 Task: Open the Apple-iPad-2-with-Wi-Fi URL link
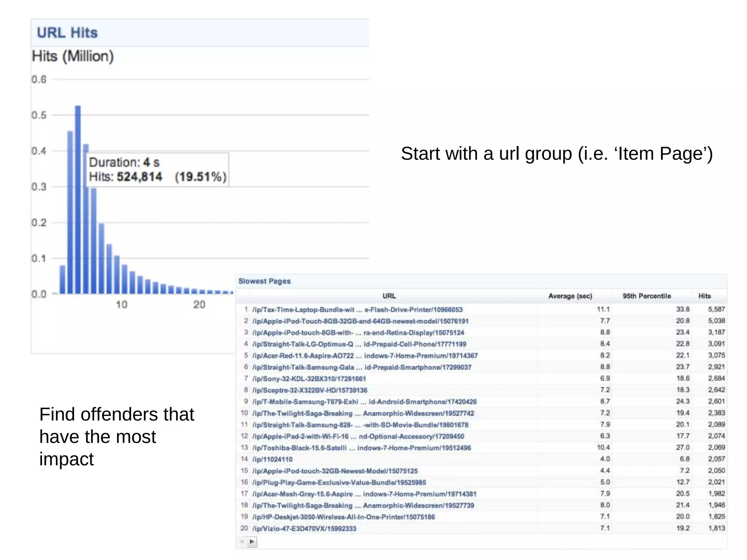358,436
